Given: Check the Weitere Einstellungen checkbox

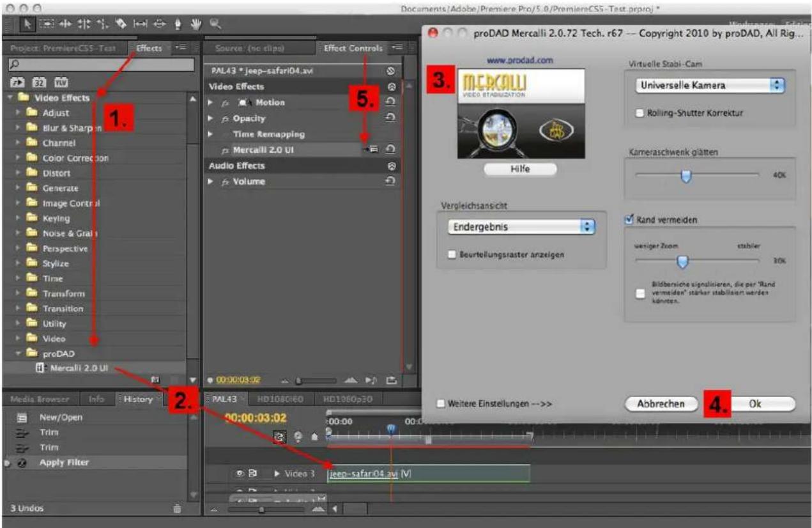Looking at the screenshot, I should coord(440,404).
